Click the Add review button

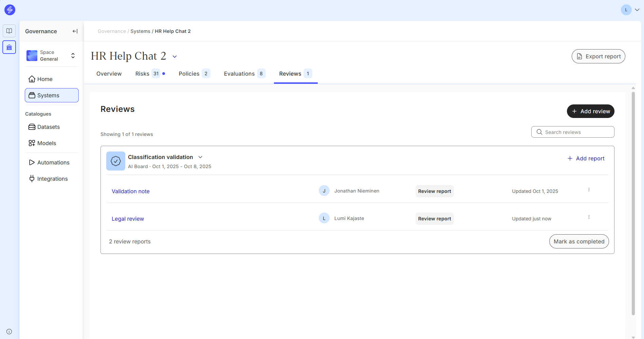[590, 111]
